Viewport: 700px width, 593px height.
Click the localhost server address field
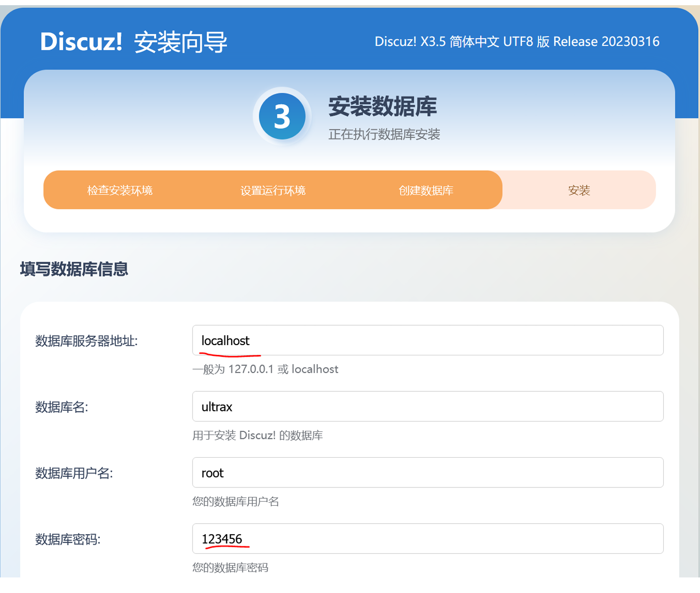tap(427, 340)
